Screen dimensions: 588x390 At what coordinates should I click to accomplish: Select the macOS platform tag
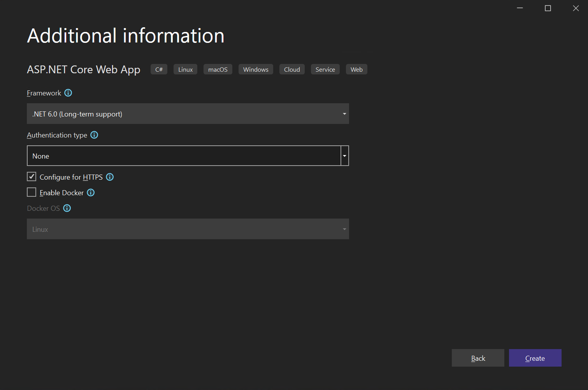pos(218,69)
